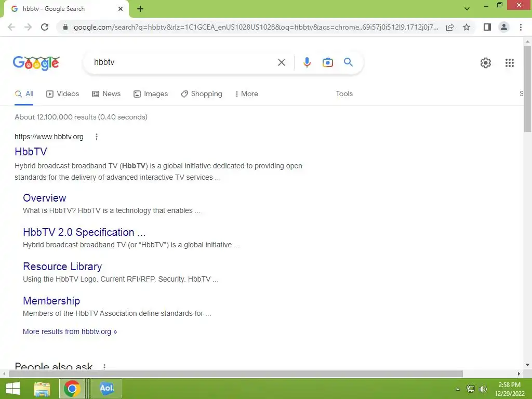
Task: Open a new tab
Action: pyautogui.click(x=140, y=9)
